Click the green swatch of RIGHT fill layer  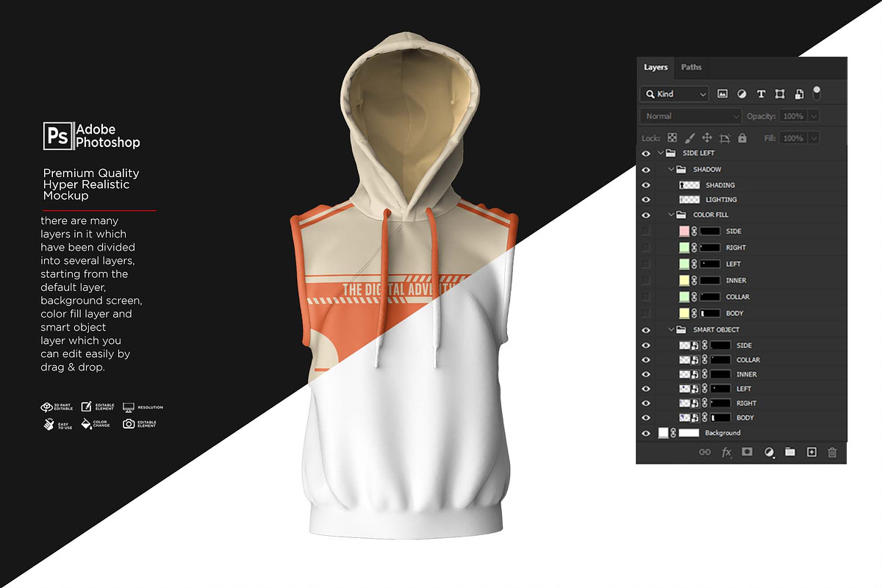pyautogui.click(x=684, y=247)
